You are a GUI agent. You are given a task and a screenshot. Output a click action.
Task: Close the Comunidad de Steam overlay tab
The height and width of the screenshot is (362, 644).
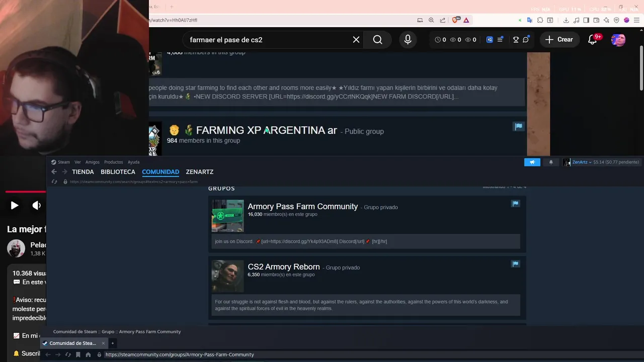pyautogui.click(x=103, y=343)
